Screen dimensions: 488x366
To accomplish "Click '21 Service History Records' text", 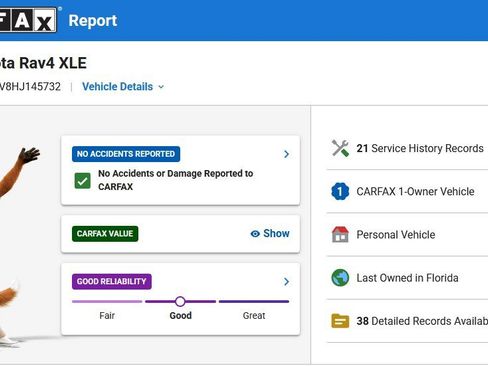I will coord(420,148).
